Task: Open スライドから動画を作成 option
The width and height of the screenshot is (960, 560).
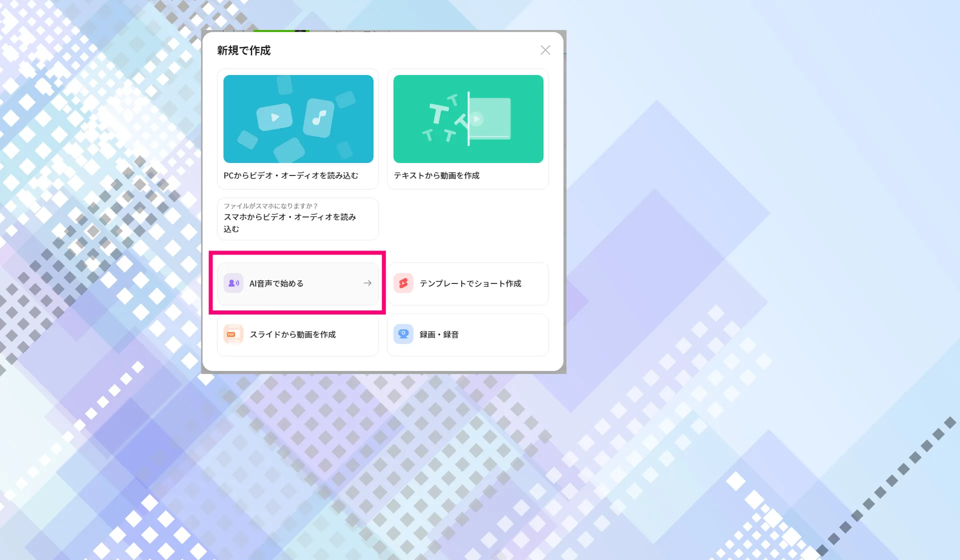Action: (292, 334)
